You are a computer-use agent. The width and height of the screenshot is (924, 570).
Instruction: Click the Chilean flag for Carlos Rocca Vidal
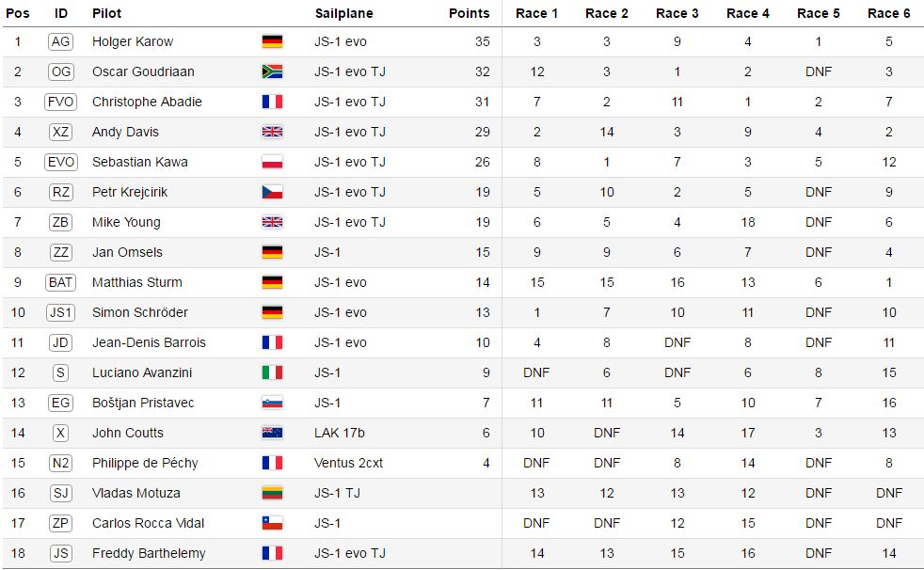click(272, 523)
